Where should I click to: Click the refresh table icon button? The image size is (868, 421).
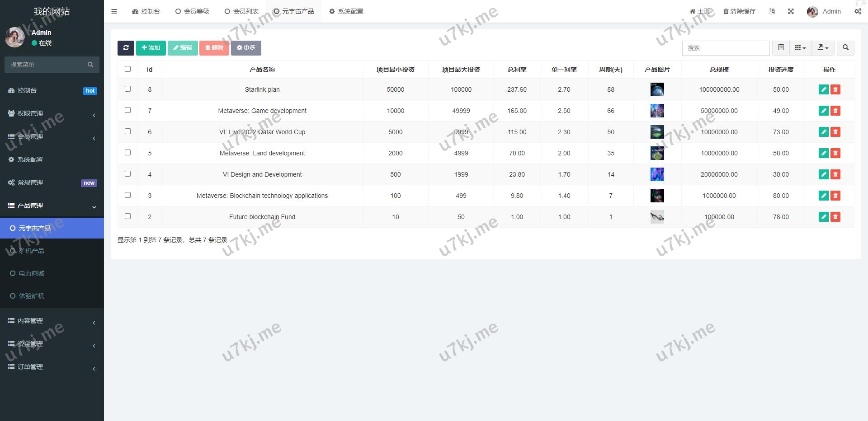pyautogui.click(x=126, y=48)
